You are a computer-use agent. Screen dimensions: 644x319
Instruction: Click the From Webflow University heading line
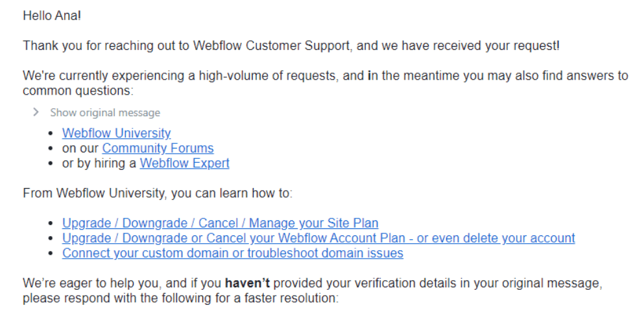pos(158,193)
